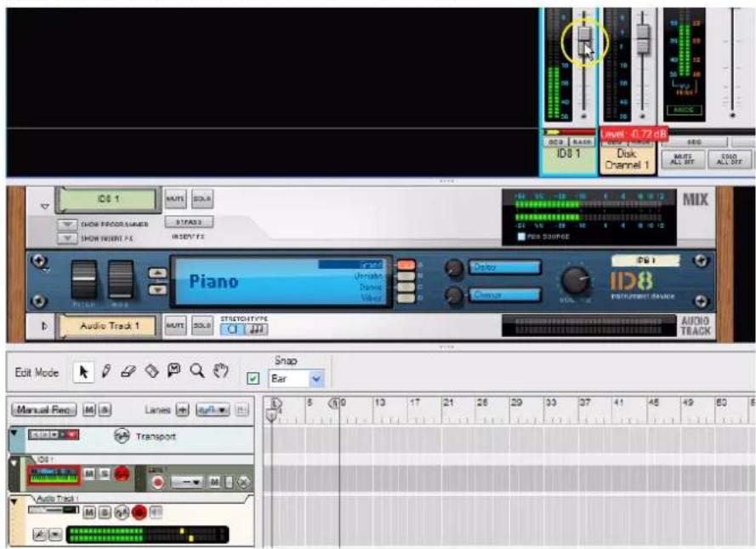
Task: Collapse the ID8 1 mix channel device
Action: [x=45, y=207]
